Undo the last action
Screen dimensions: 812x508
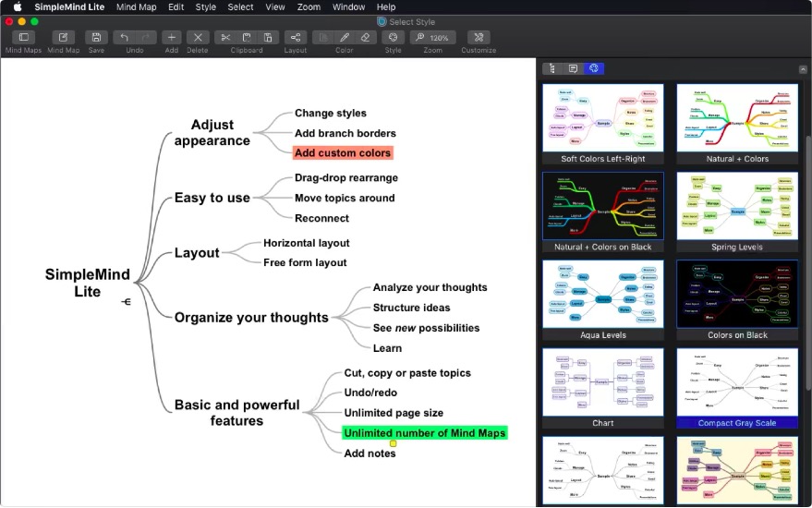tap(125, 37)
